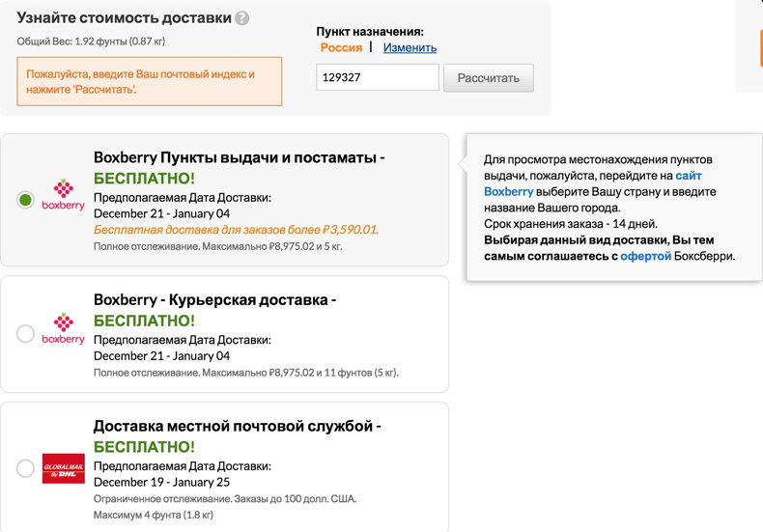Click Доставка местной почтовой службой title
Screen dimensions: 763x532
[237, 426]
